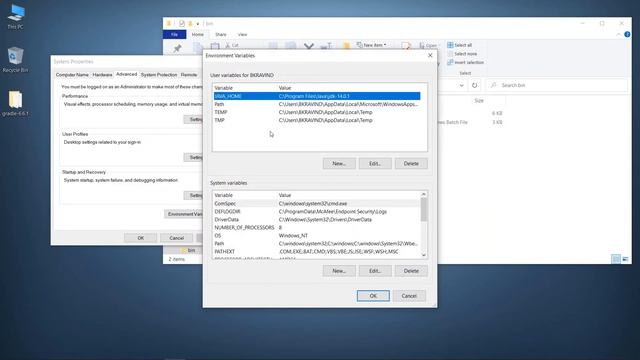Select the user Path variable row
This screenshot has width=640, height=360.
click(317, 104)
